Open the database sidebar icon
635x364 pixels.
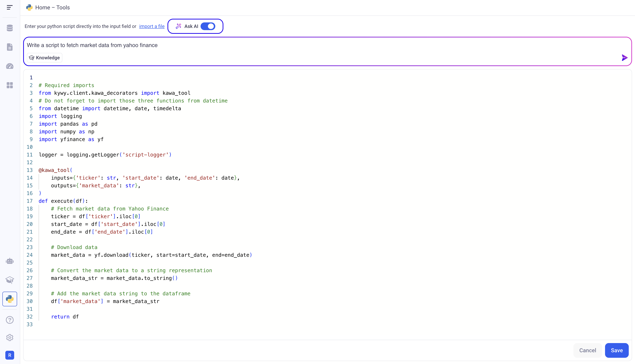tap(10, 28)
